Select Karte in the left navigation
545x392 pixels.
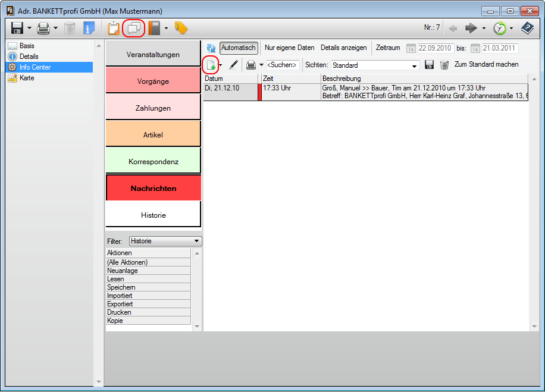pyautogui.click(x=27, y=78)
